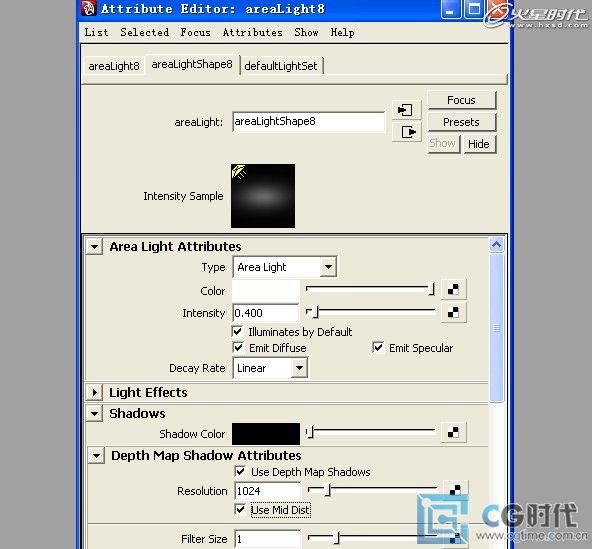Open map button for Intensity attribute

click(453, 312)
